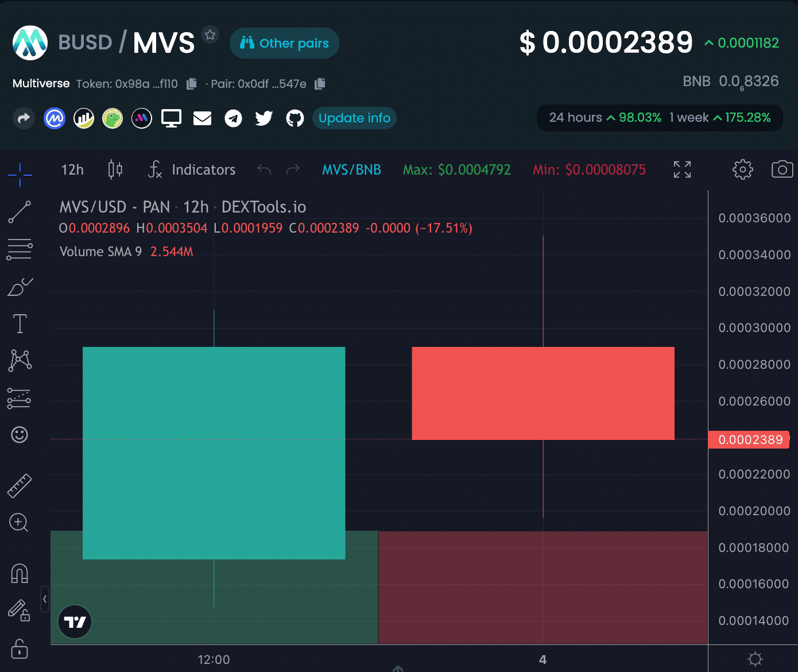The image size is (798, 672).
Task: Toggle stay in drawing mode
Action: click(x=19, y=611)
